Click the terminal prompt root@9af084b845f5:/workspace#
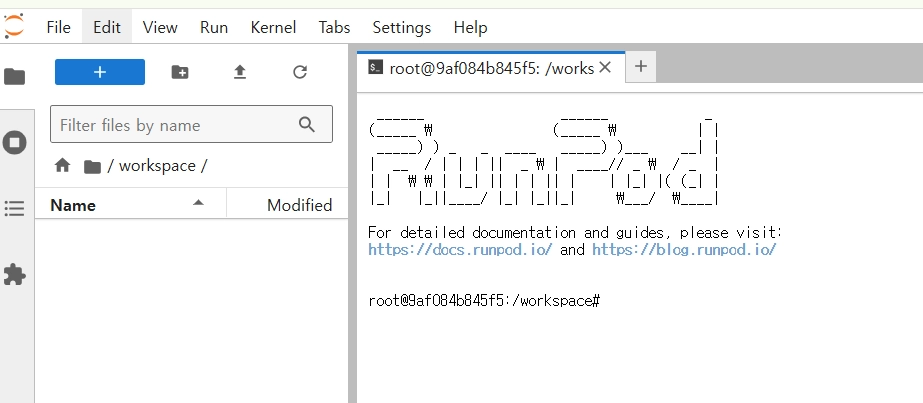Screen dimensions: 923x403 tap(484, 301)
